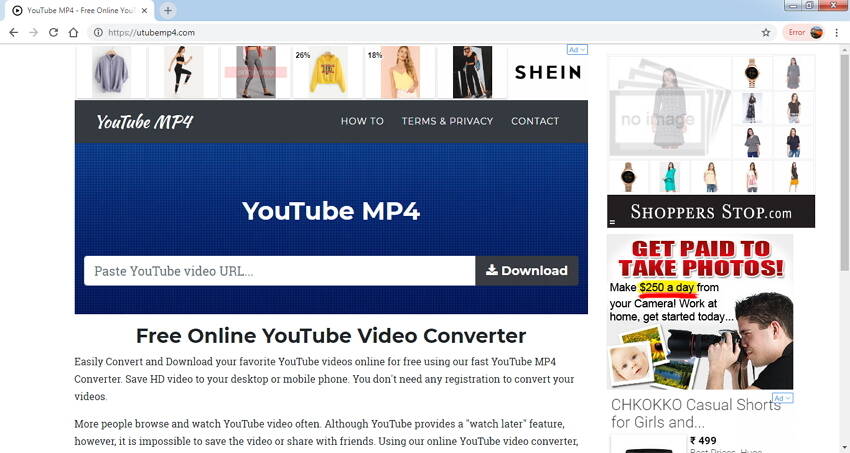Reload the page with the refresh icon
The image size is (850, 453).
[53, 33]
